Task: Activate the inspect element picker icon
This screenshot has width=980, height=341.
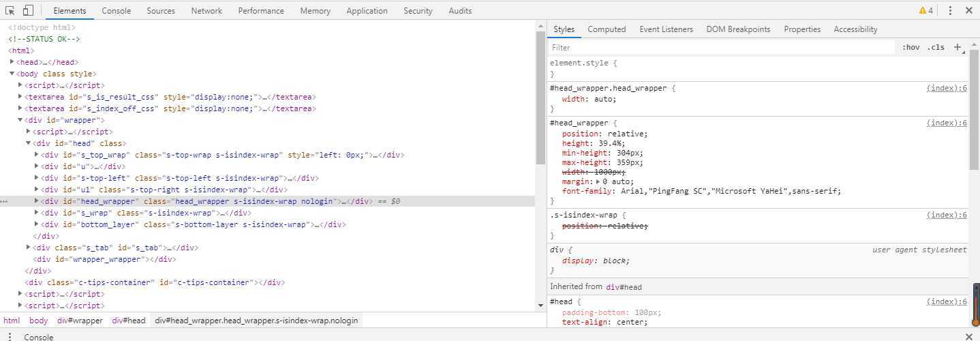Action: (10, 10)
